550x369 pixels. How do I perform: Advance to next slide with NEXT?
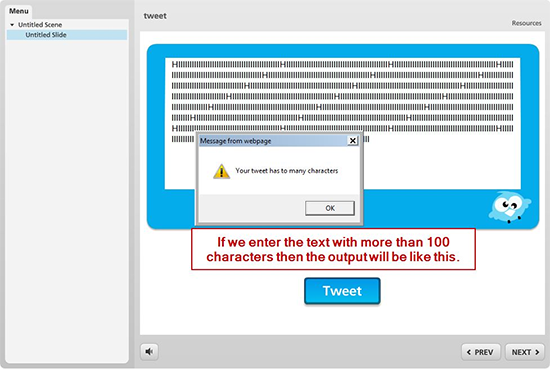coord(525,352)
